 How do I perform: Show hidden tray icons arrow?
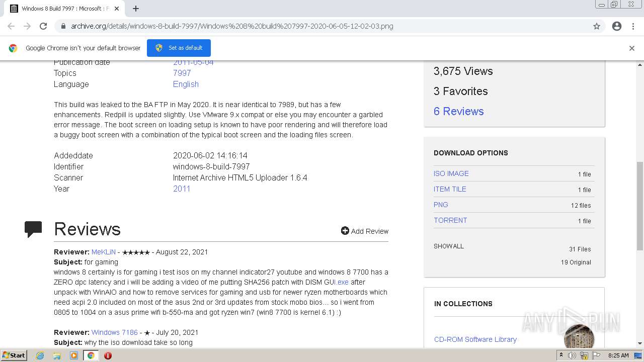[x=561, y=355]
